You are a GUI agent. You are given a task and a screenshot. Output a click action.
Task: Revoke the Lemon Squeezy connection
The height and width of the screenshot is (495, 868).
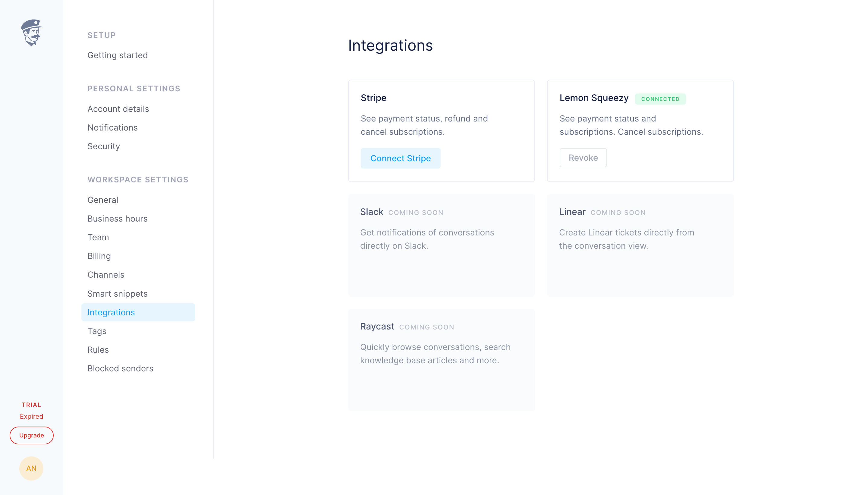(583, 158)
